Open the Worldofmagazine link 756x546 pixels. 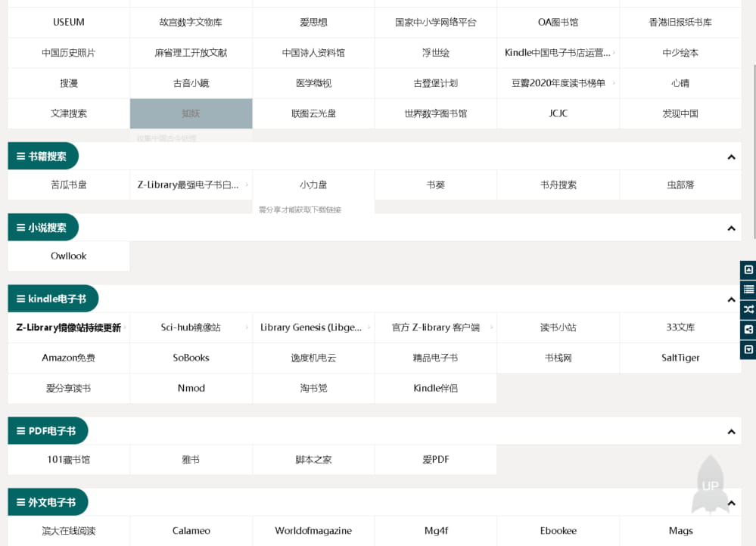point(313,531)
